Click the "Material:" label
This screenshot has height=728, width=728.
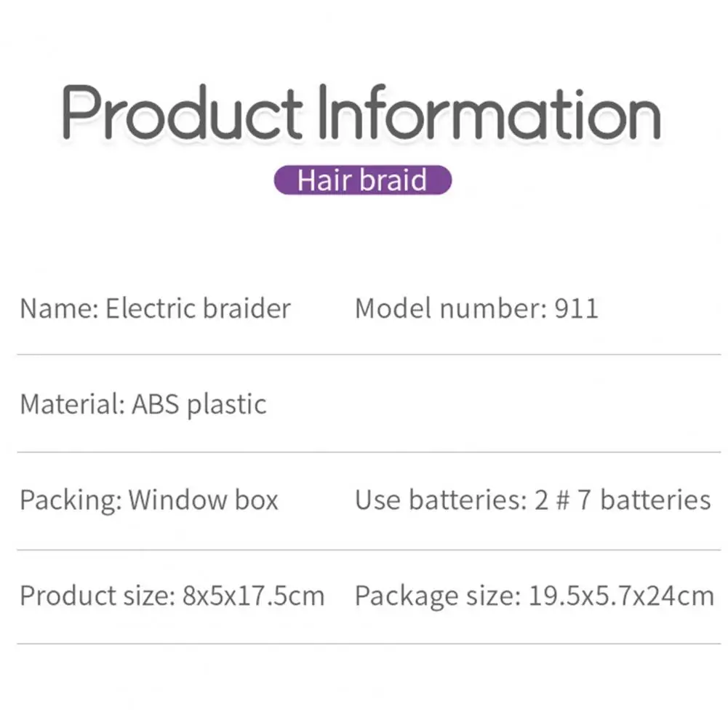pyautogui.click(x=71, y=404)
